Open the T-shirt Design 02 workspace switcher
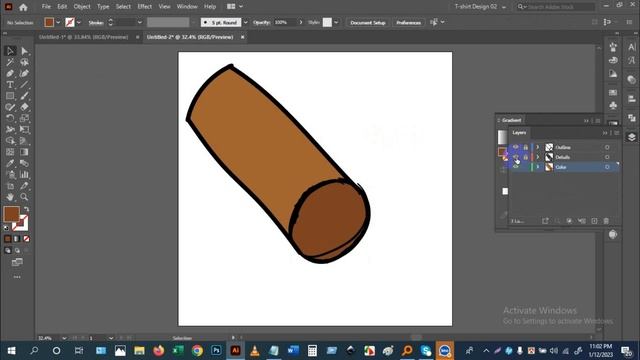The width and height of the screenshot is (640, 360). click(x=481, y=7)
